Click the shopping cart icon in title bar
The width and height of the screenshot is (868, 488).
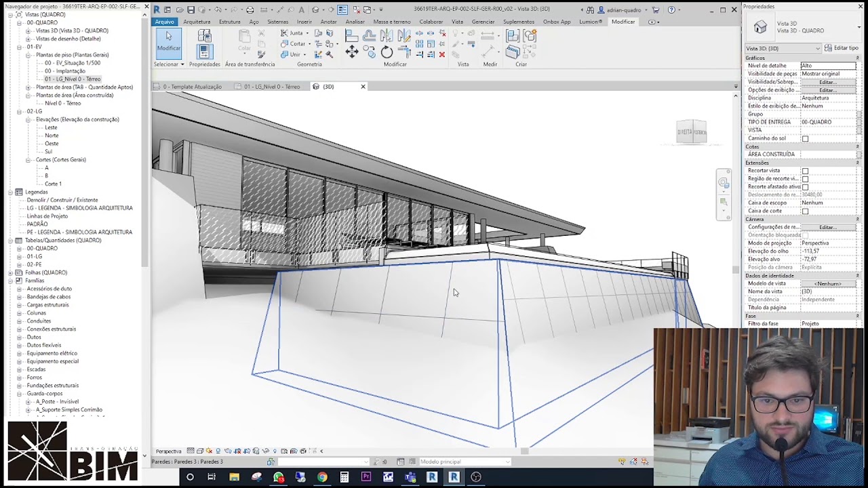656,10
